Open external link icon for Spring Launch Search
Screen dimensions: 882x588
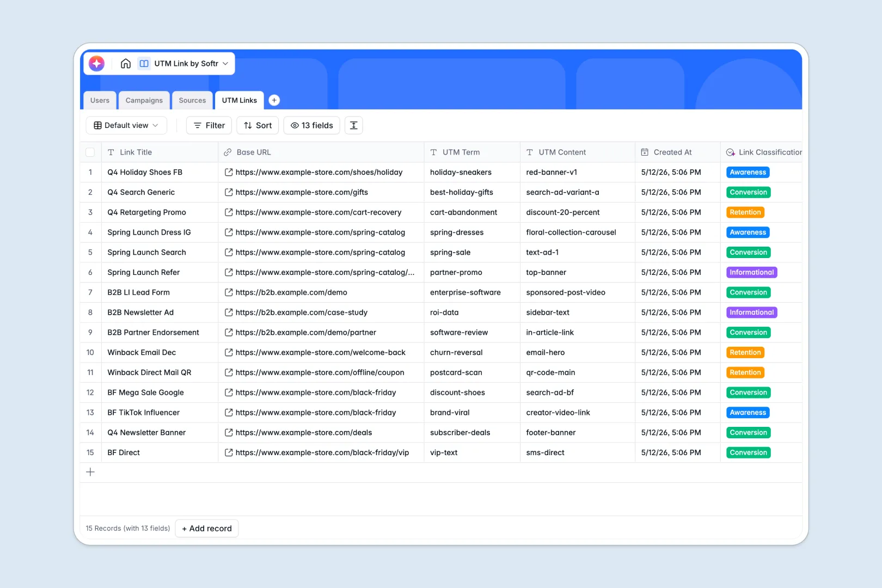coord(229,252)
